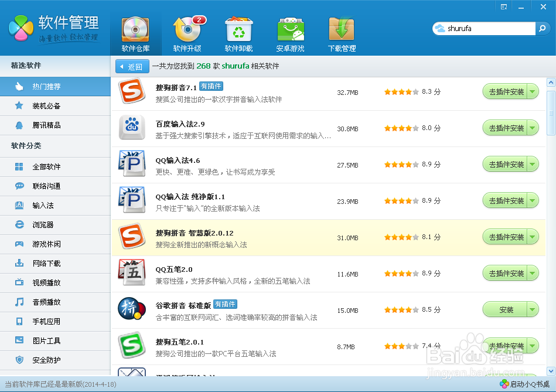Image resolution: width=556 pixels, height=392 pixels.
Task: Click the QQ输入法 纯净版1.1 app icon
Action: (x=132, y=200)
